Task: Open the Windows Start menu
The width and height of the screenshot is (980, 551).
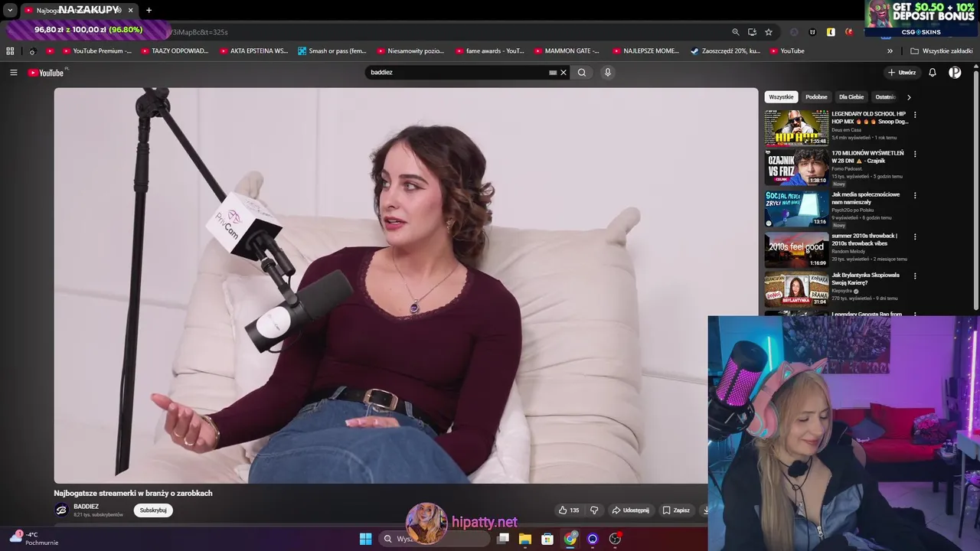Action: [x=365, y=539]
